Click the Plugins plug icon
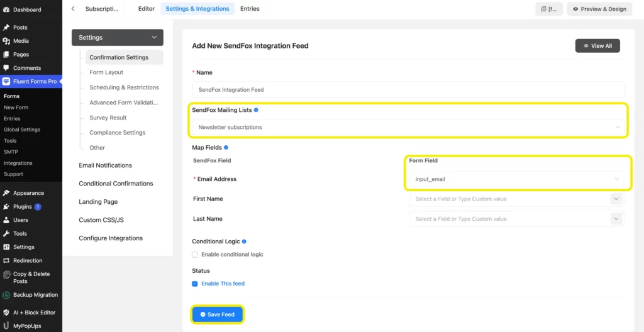This screenshot has height=332, width=644. tap(6, 207)
